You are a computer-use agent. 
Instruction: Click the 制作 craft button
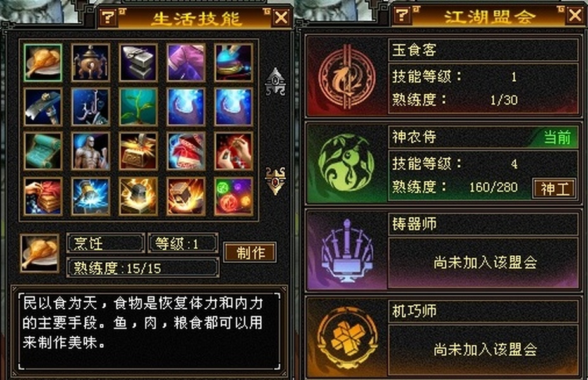click(250, 252)
